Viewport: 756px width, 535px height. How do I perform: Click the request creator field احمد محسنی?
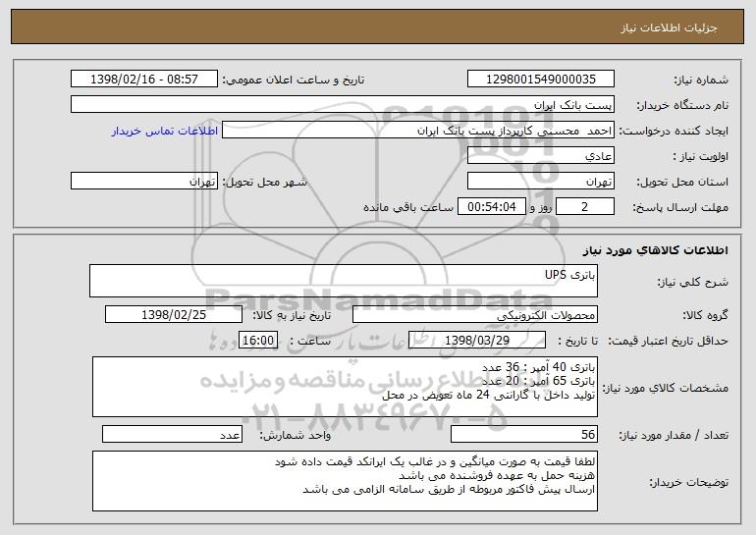click(x=418, y=131)
